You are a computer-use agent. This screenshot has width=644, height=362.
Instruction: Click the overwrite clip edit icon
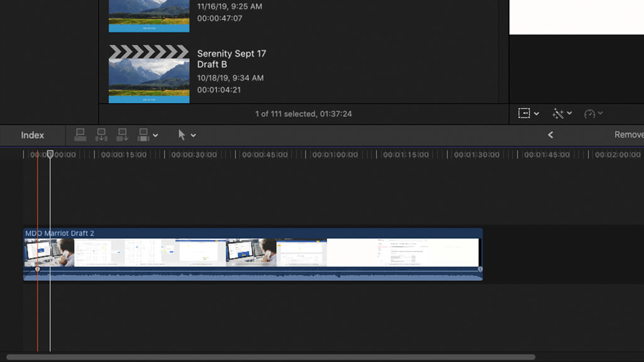pyautogui.click(x=143, y=134)
